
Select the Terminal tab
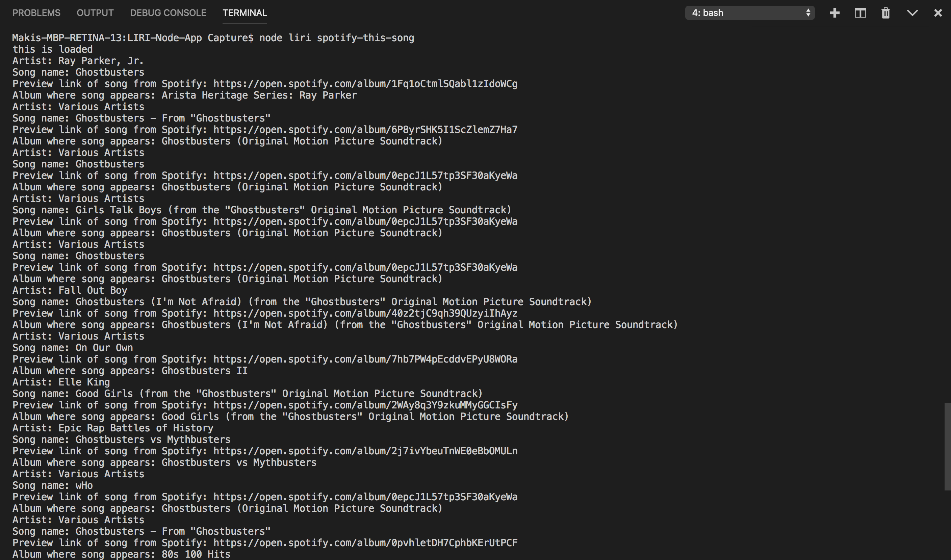pyautogui.click(x=245, y=13)
